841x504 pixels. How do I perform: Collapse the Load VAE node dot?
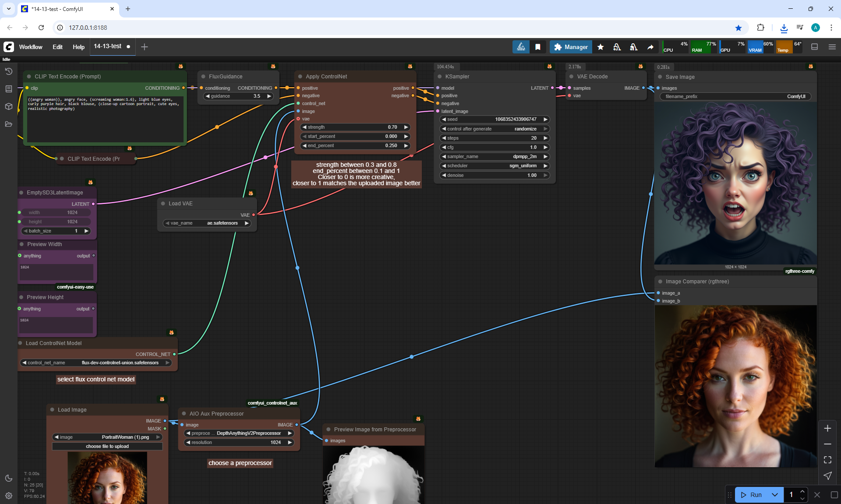163,204
